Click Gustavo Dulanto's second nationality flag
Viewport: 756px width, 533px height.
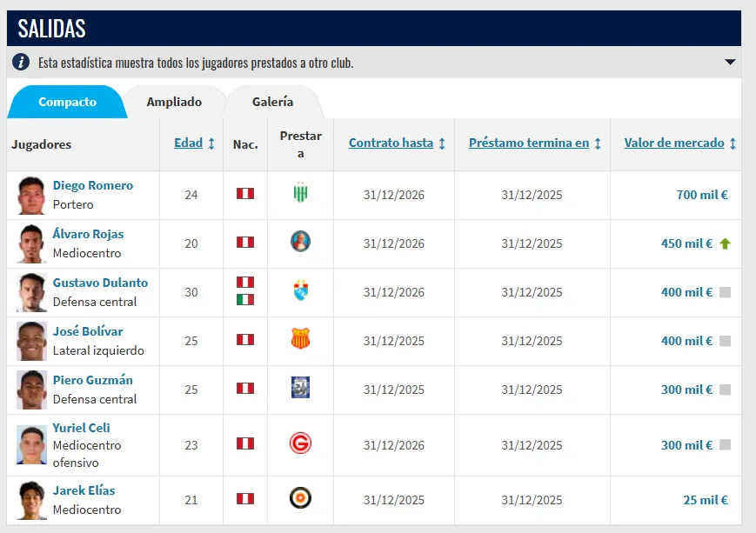click(244, 300)
